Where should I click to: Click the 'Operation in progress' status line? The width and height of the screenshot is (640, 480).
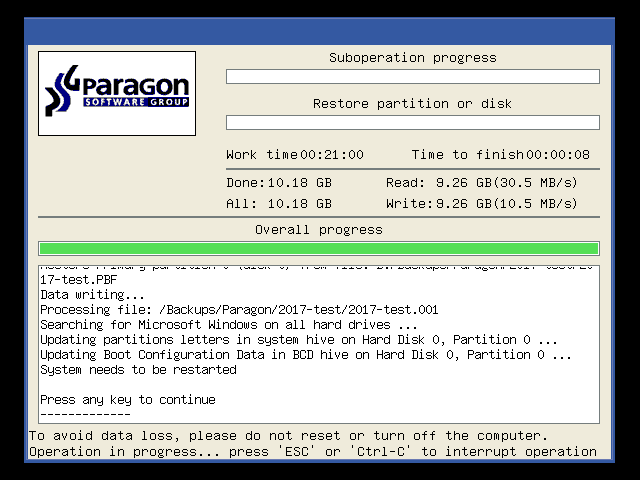pos(312,452)
